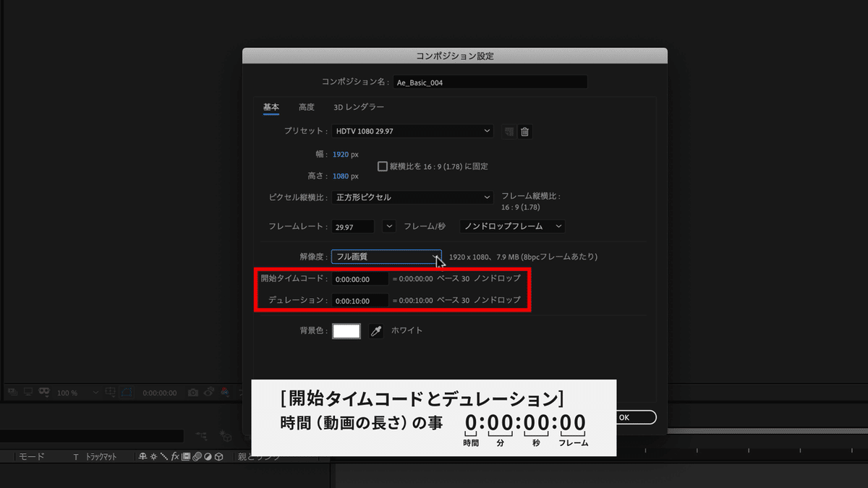Open the プリセット dropdown showing HDTV 1080 29.97

[412, 131]
